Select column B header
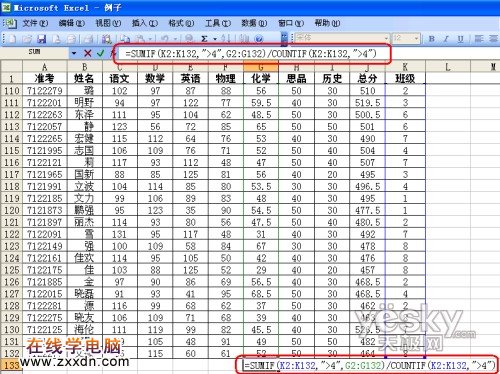Viewport: 500px width, 374px height. coord(85,67)
